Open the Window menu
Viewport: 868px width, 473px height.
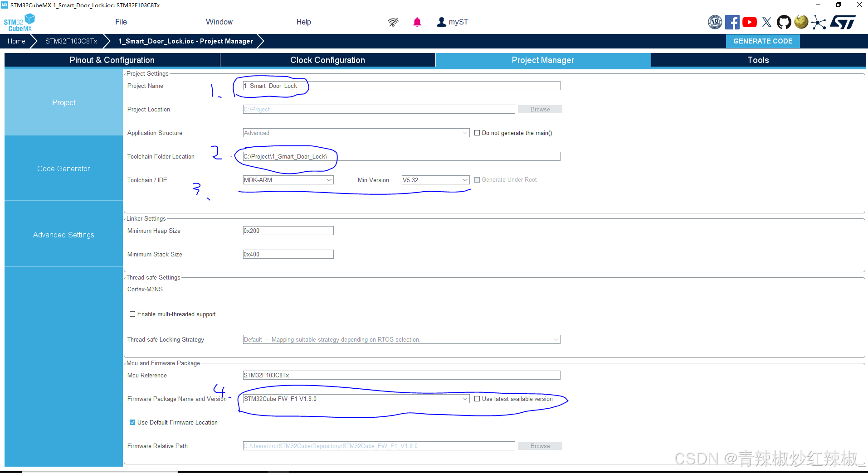[x=219, y=22]
